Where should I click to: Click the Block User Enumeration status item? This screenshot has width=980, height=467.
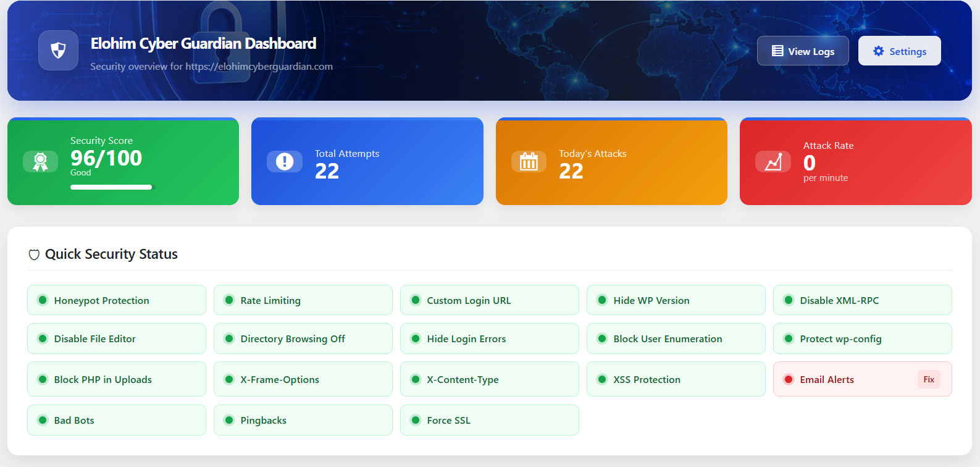point(676,339)
